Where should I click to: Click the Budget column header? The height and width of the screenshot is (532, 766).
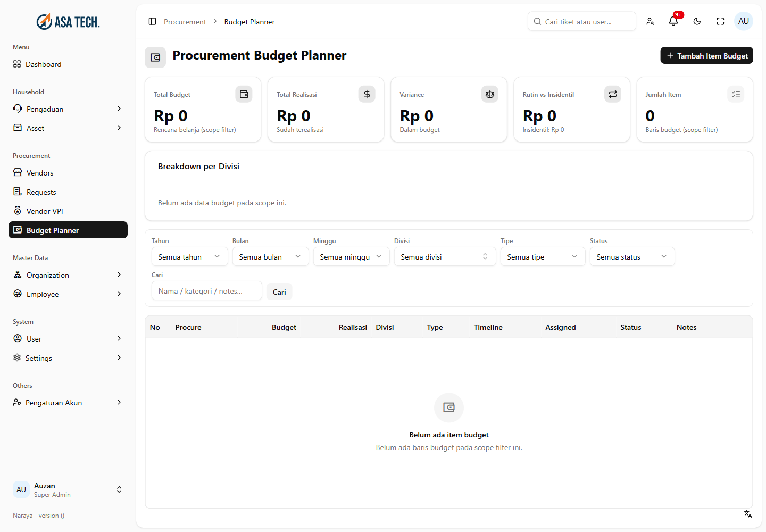(x=284, y=327)
